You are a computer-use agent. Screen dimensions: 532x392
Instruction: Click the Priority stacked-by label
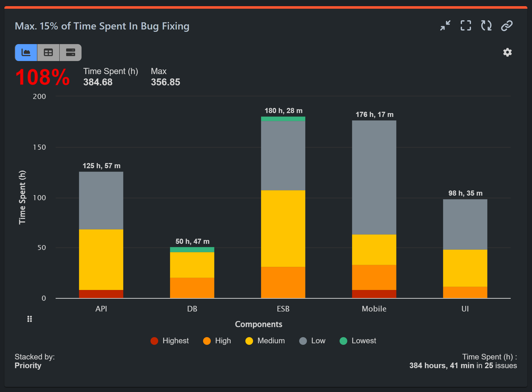coord(28,365)
